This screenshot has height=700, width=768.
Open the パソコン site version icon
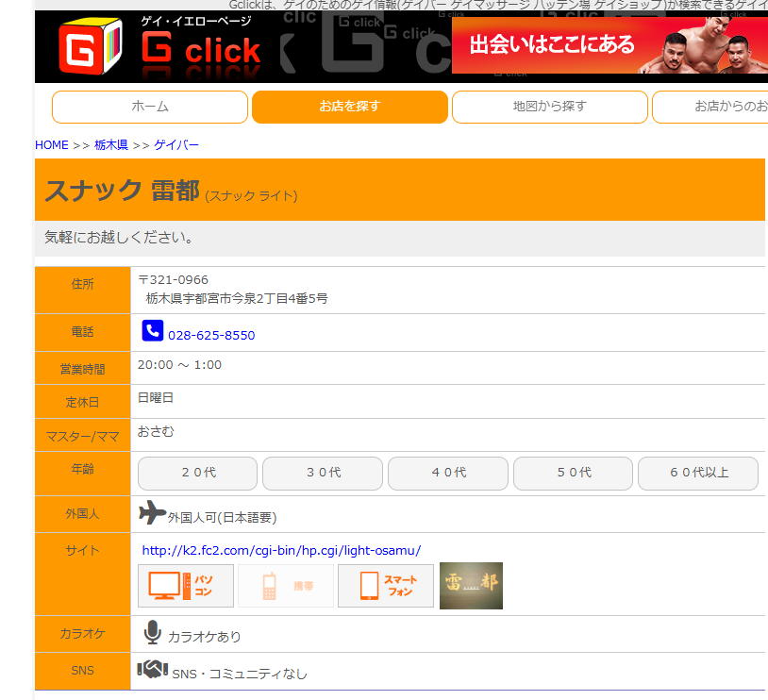186,586
